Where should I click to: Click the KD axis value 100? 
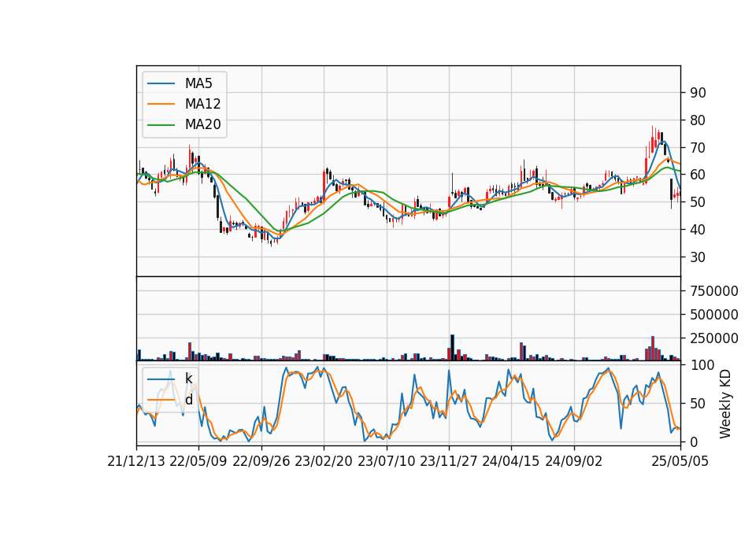pos(702,365)
